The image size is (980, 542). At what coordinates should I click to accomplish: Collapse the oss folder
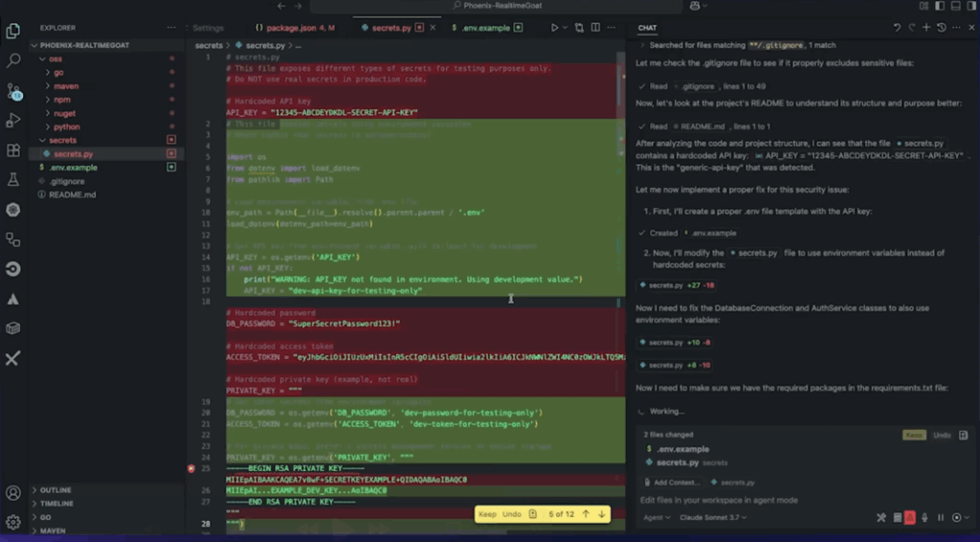pyautogui.click(x=56, y=58)
